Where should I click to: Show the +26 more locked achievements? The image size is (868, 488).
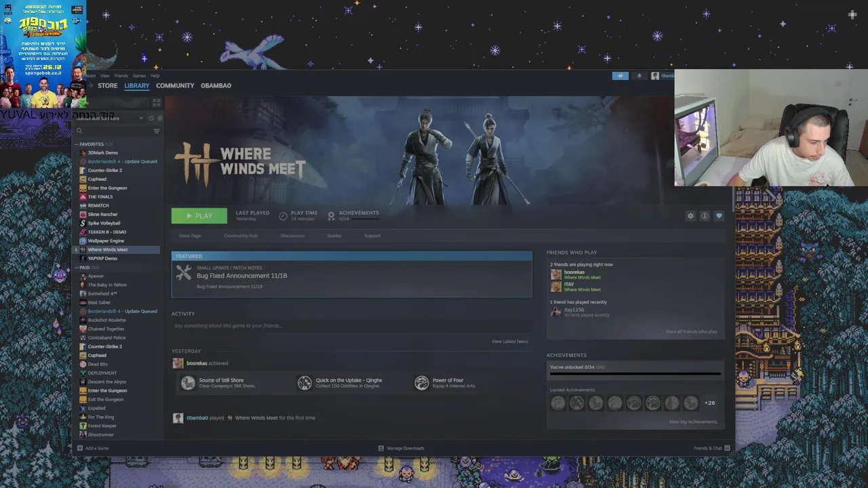(709, 403)
